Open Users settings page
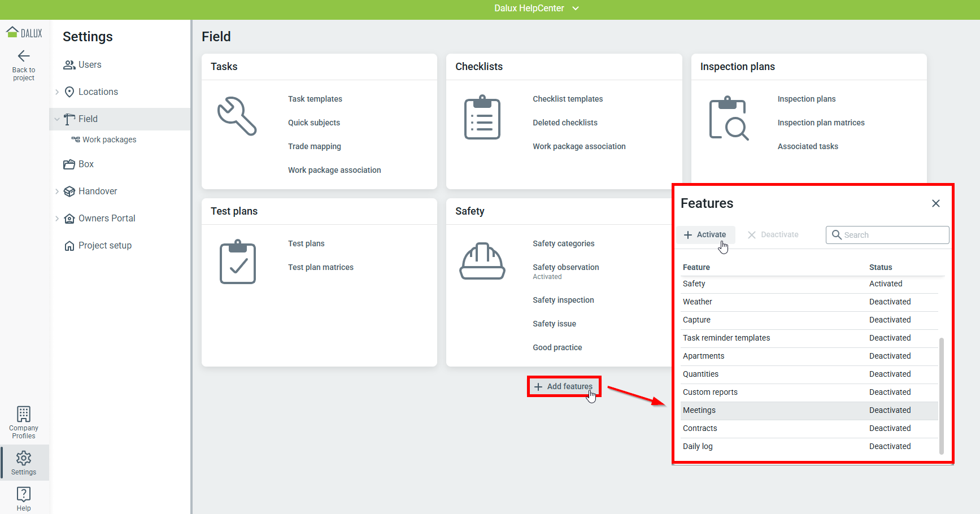Screen dimensions: 980x514 pyautogui.click(x=89, y=65)
